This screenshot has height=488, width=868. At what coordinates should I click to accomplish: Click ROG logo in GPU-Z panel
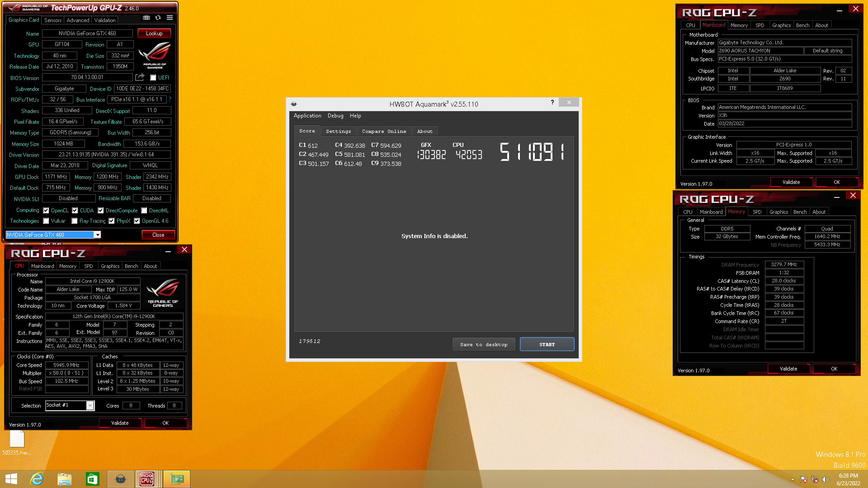[155, 55]
